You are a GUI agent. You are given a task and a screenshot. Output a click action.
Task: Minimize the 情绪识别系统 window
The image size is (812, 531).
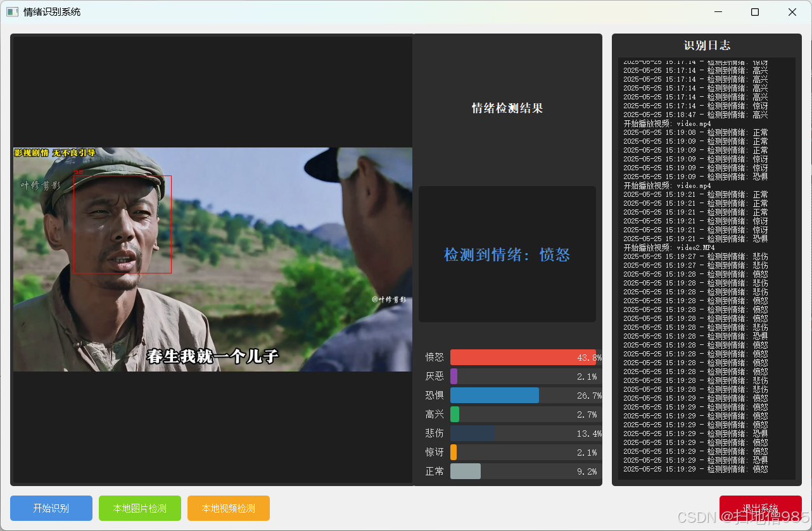tap(718, 12)
